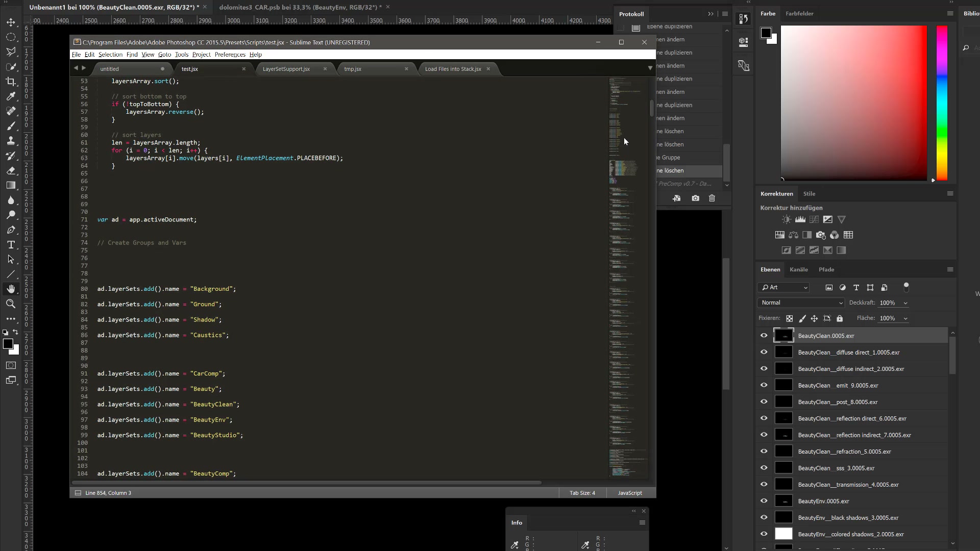This screenshot has width=980, height=551.
Task: Select the Healing Brush tool
Action: [x=11, y=111]
